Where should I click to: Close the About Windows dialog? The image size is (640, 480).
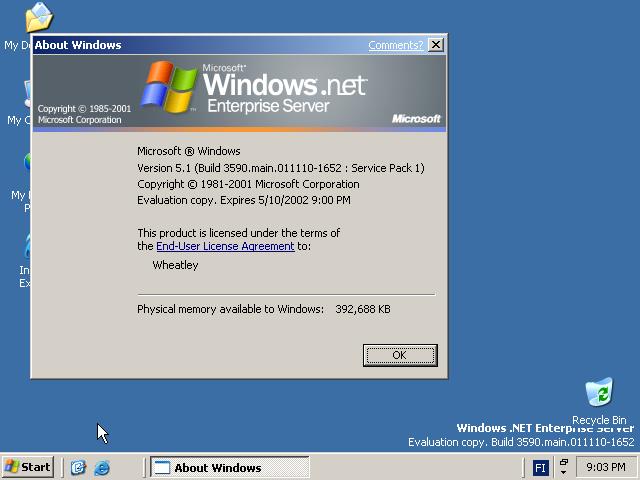[x=436, y=44]
